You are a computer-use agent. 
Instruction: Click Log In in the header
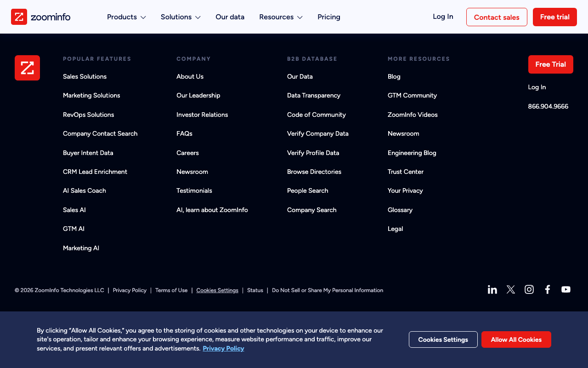coord(443,17)
